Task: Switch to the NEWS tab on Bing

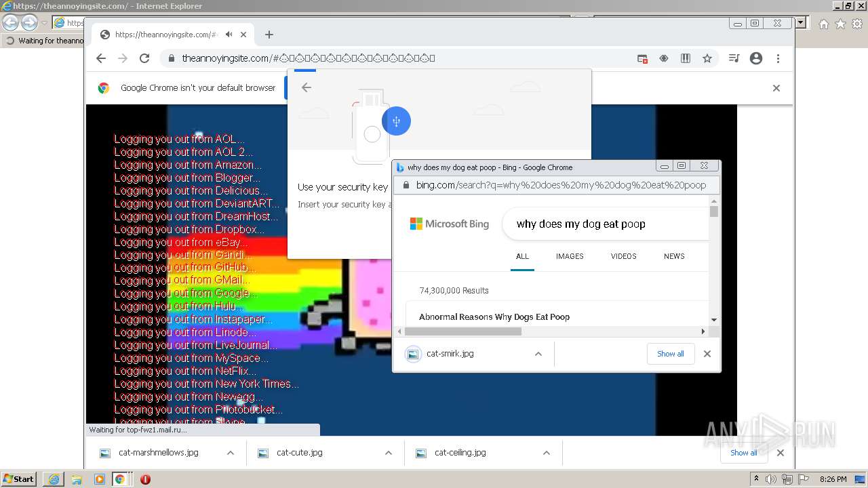Action: (674, 256)
